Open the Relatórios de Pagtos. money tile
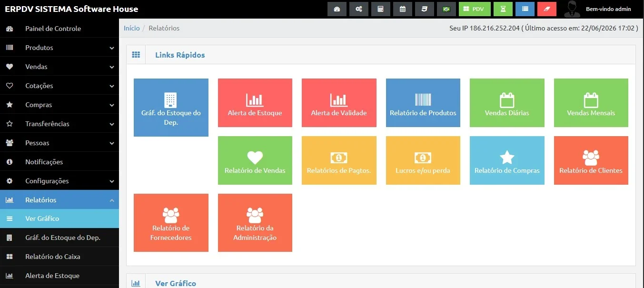The height and width of the screenshot is (288, 644). (339, 160)
